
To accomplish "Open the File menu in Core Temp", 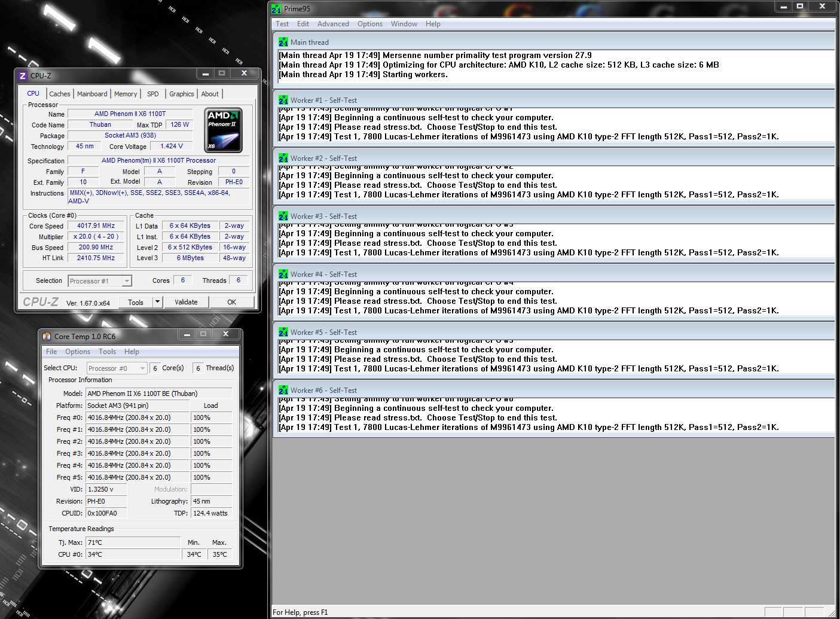I will coord(51,352).
